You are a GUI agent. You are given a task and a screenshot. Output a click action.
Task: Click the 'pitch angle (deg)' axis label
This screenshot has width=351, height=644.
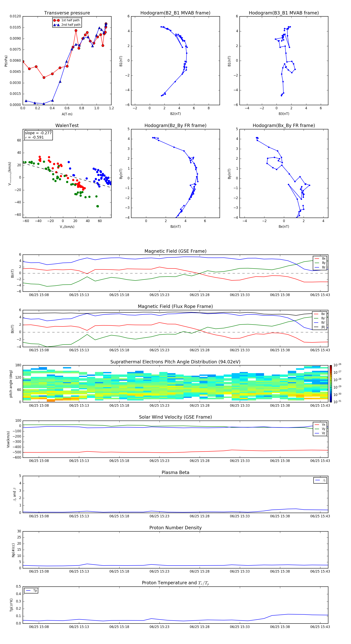tap(11, 384)
